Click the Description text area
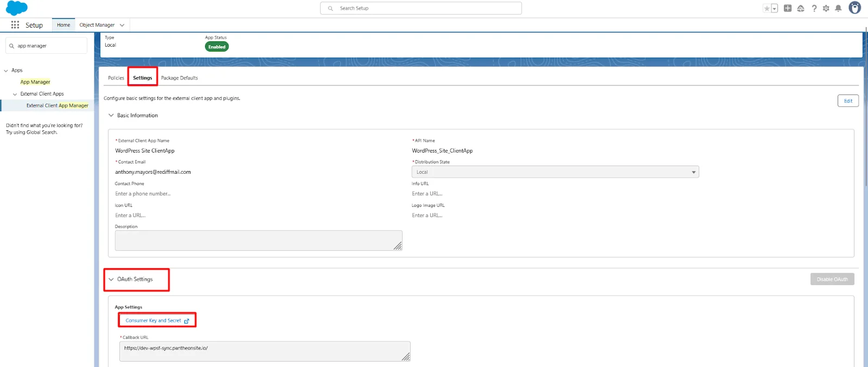This screenshot has width=868, height=367. click(x=258, y=241)
